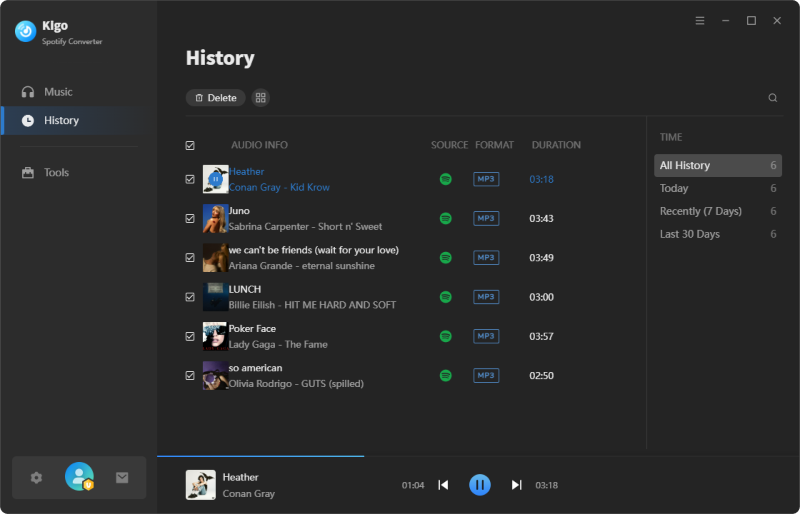Click the Juno album cover
The image size is (800, 514).
click(x=215, y=218)
